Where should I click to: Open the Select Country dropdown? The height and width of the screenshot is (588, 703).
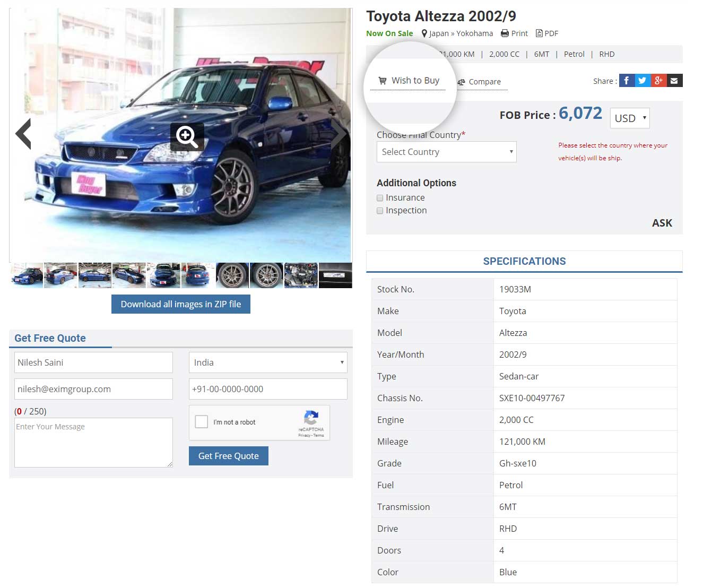[446, 152]
